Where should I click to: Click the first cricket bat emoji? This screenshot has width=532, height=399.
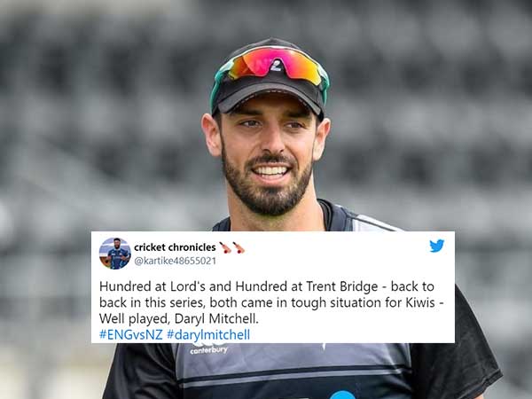(x=225, y=247)
